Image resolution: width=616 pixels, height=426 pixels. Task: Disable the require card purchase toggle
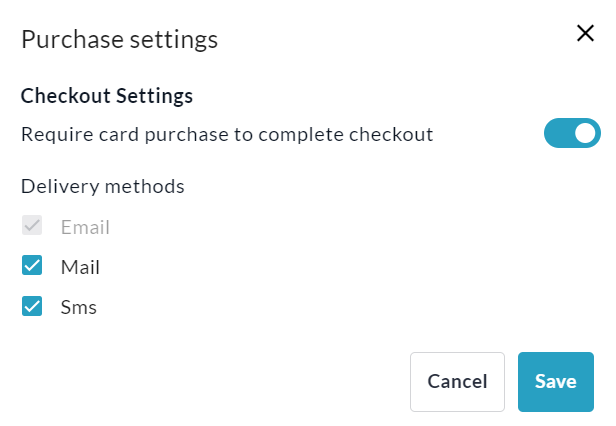[x=572, y=133]
